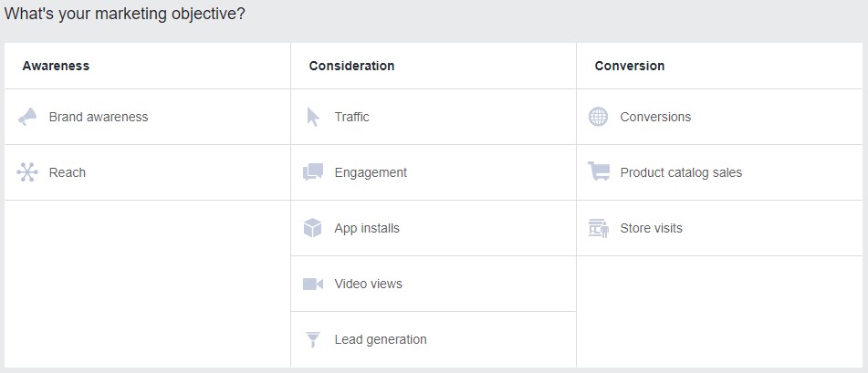Click the Lead generation funnel icon

pos(313,339)
